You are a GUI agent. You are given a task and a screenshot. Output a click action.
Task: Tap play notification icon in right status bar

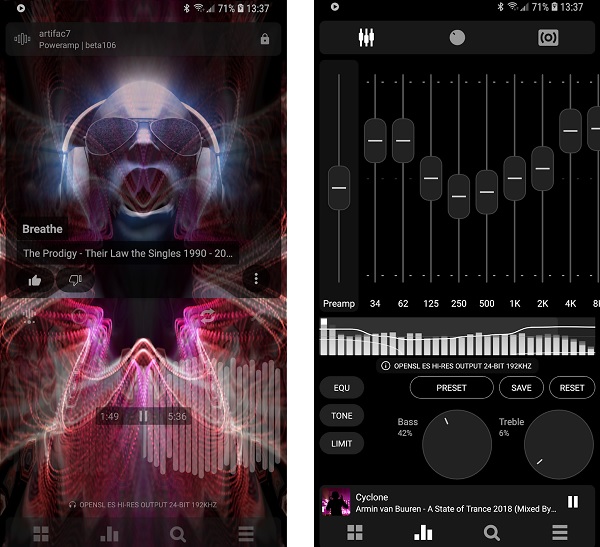coord(335,7)
